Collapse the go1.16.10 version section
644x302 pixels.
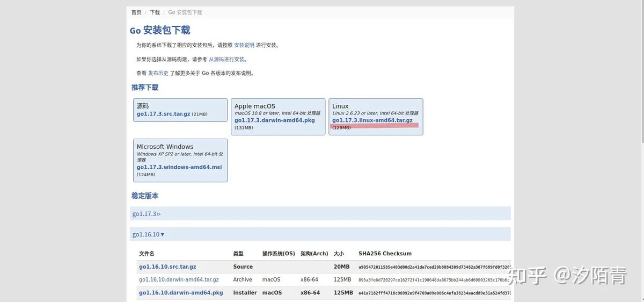(x=320, y=234)
